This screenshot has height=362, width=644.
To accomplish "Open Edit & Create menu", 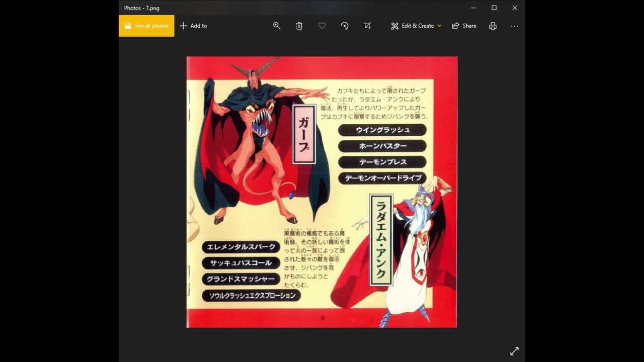I will [x=416, y=26].
